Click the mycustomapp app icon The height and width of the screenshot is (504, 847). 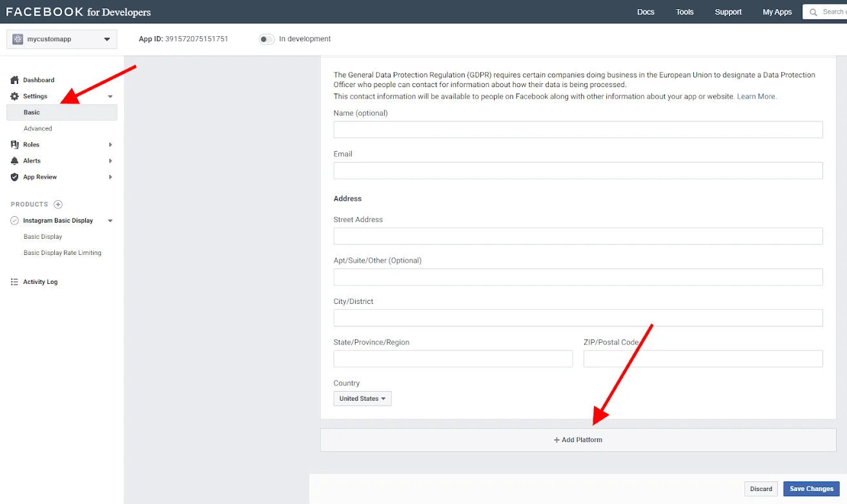point(17,39)
